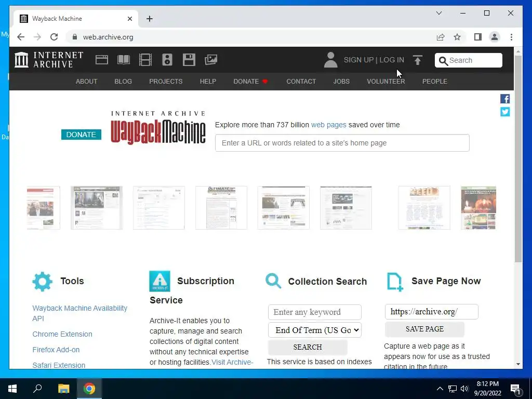Open the ULTIMATE site thumbnail
532x399 pixels.
point(221,208)
